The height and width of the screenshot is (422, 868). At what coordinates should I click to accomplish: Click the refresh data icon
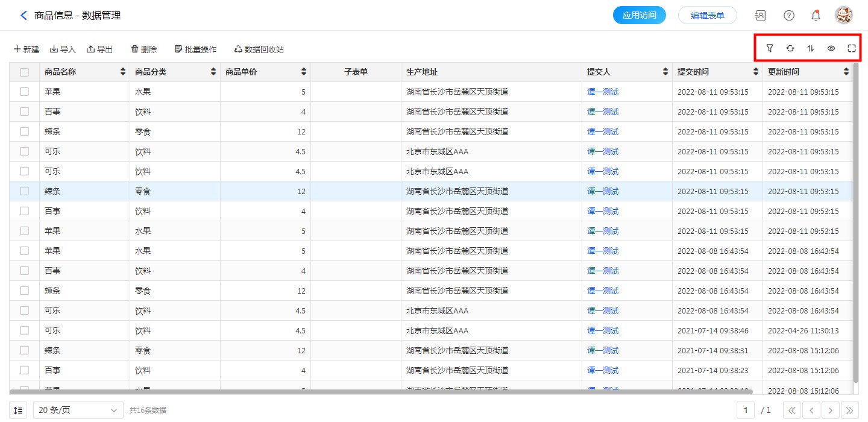pyautogui.click(x=790, y=48)
